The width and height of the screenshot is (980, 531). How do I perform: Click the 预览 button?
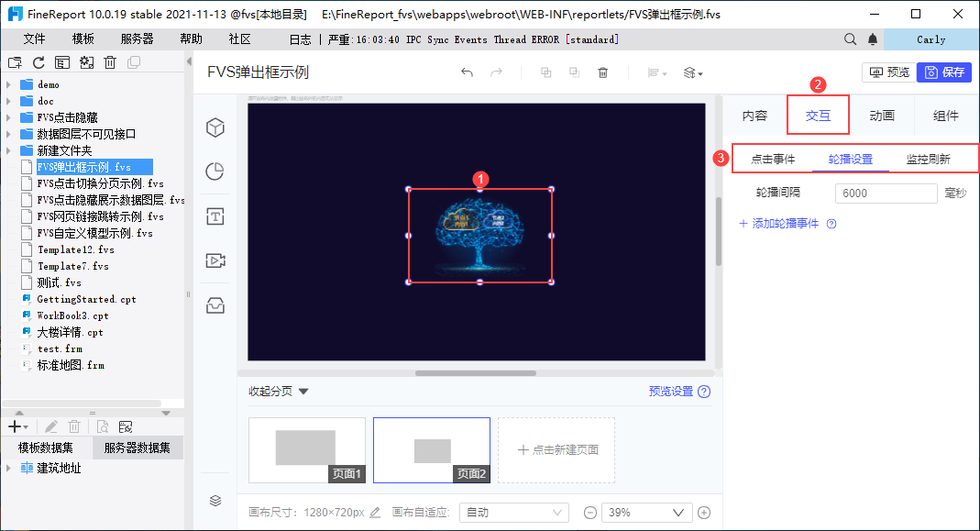click(x=889, y=72)
